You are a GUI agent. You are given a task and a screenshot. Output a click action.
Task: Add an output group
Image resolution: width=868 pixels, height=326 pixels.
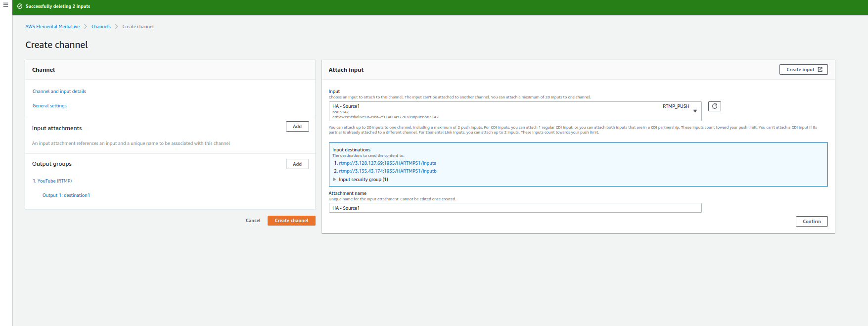pyautogui.click(x=297, y=164)
